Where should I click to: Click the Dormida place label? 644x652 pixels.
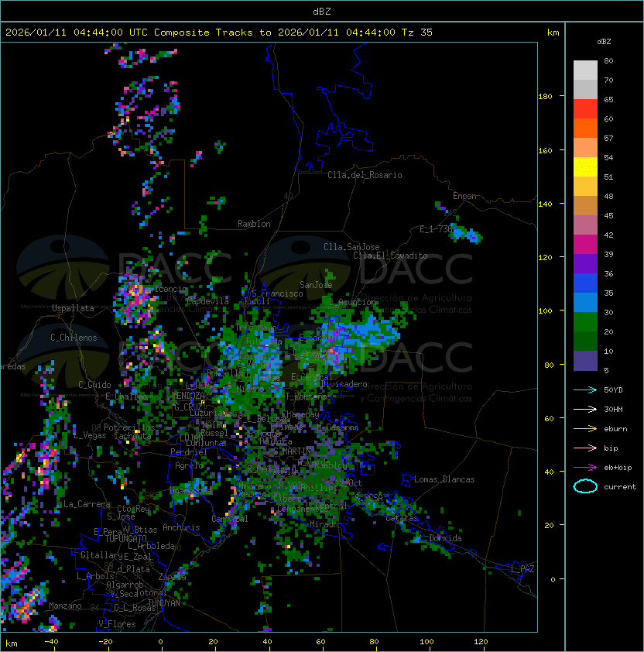[445, 538]
